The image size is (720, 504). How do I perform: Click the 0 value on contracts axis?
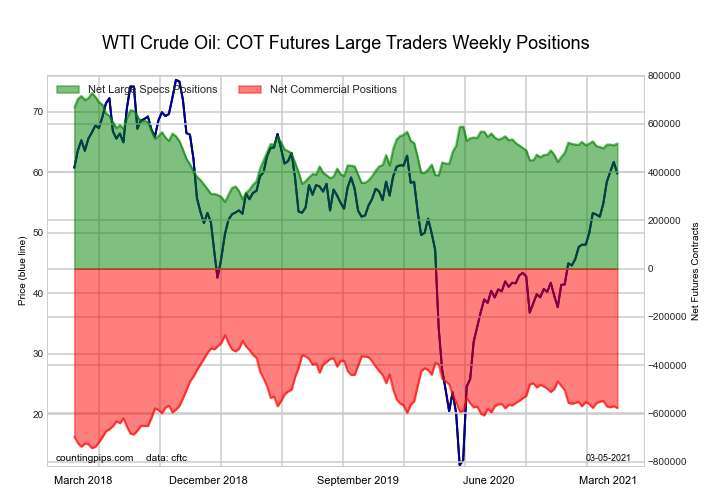point(650,269)
